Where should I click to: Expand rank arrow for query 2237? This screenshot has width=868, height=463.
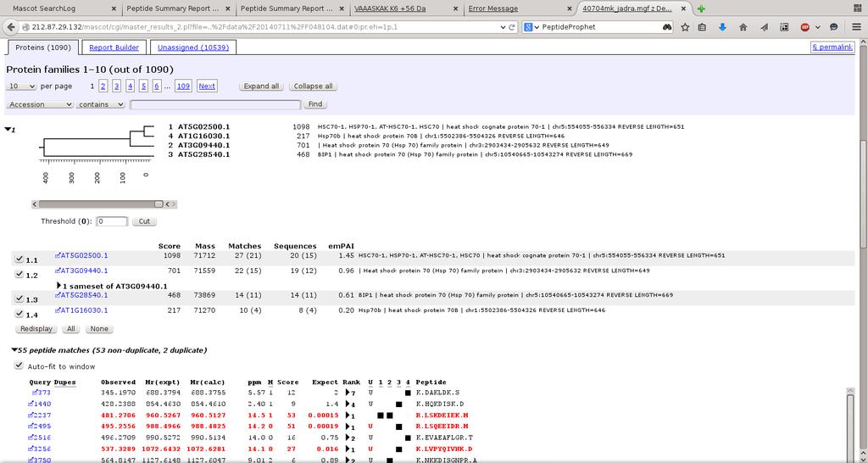coord(348,416)
